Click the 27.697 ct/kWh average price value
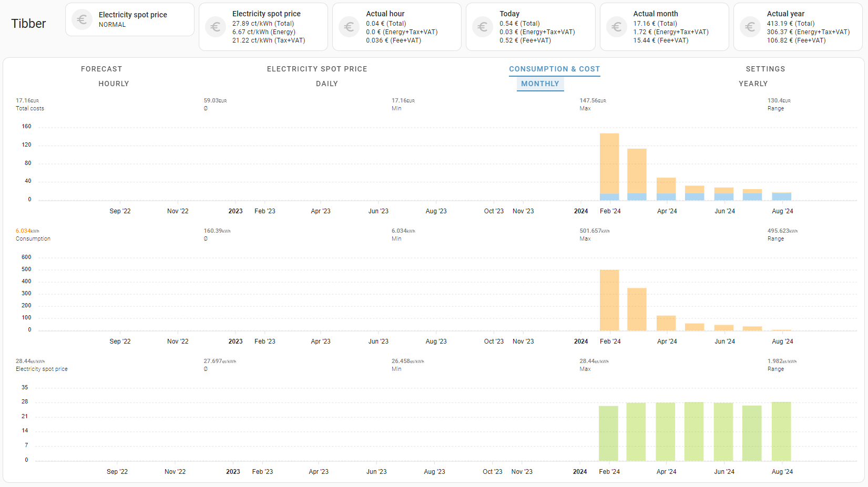Viewport: 868px width, 487px height. (x=220, y=361)
